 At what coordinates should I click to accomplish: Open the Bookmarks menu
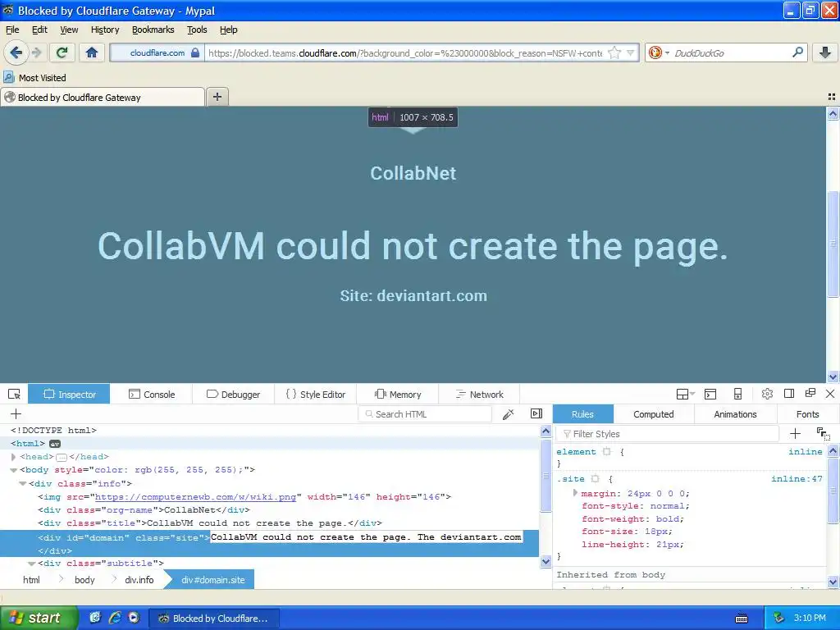[153, 30]
